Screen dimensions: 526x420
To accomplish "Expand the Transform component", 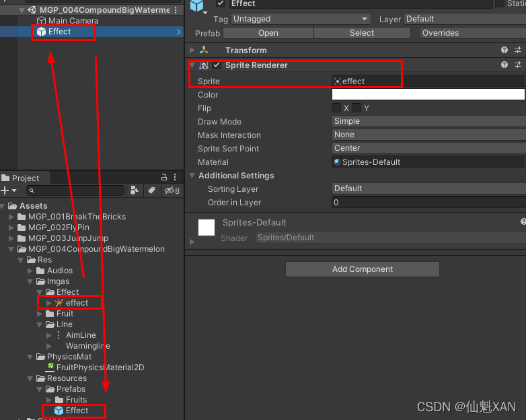I will (192, 50).
